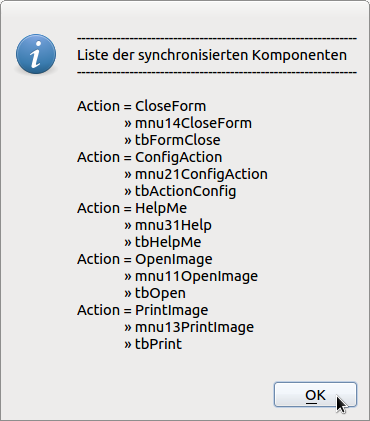Select the tbOpen entry

pos(155,293)
